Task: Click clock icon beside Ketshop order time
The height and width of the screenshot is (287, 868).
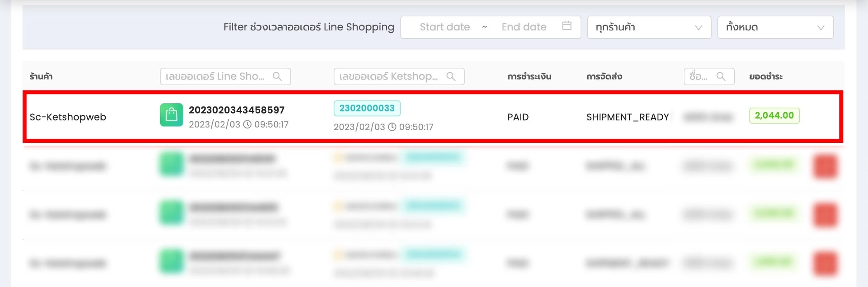Action: click(x=392, y=127)
